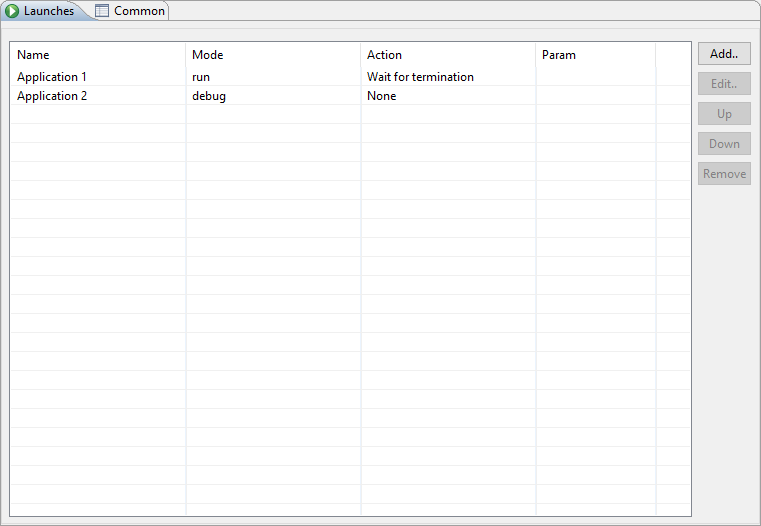Viewport: 761px width, 526px height.
Task: Click the green Launches tab icon
Action: (12, 11)
